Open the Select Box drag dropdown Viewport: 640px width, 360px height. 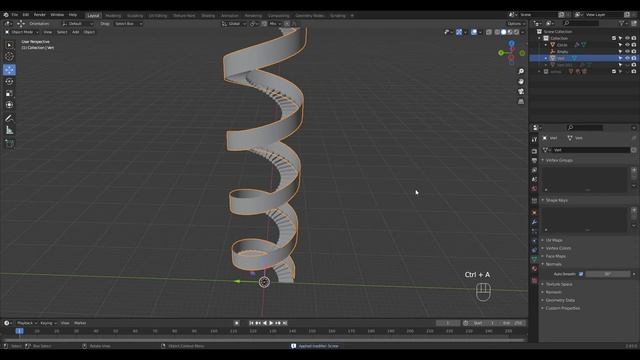pyautogui.click(x=128, y=24)
